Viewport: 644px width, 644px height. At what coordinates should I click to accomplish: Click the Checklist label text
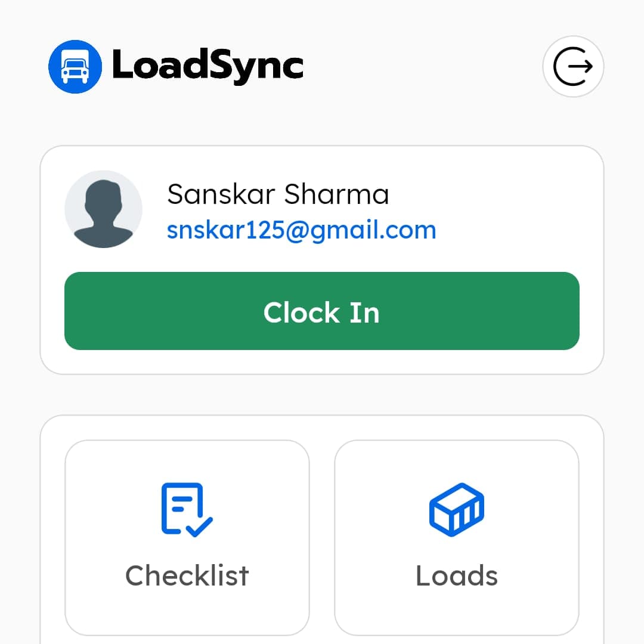(187, 575)
